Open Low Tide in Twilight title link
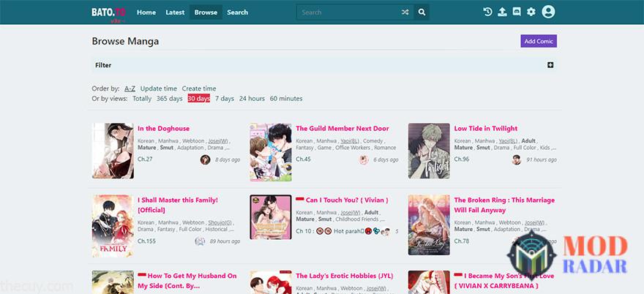Screen dimensions: 644x294 485,129
